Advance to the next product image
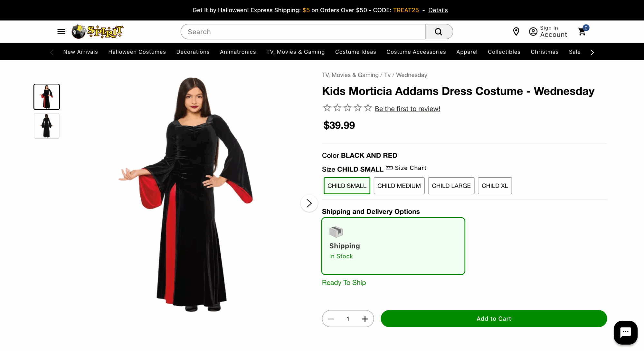 309,203
